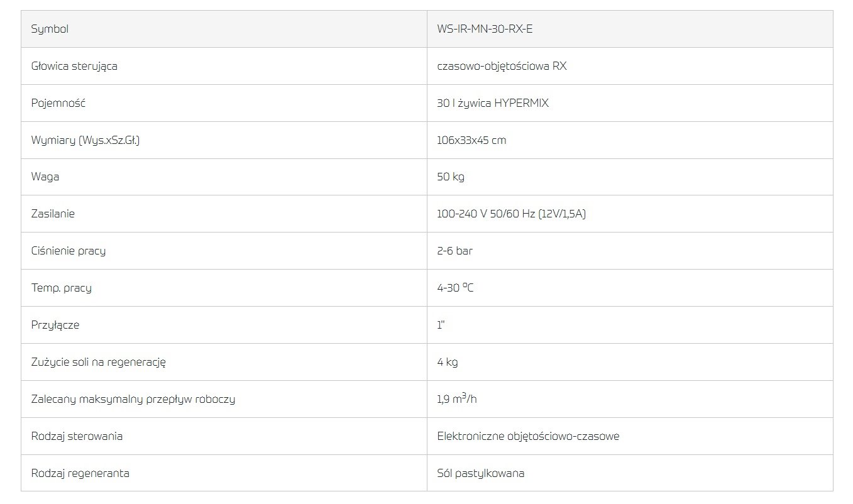Select the Sól pastylkowana value

point(481,473)
